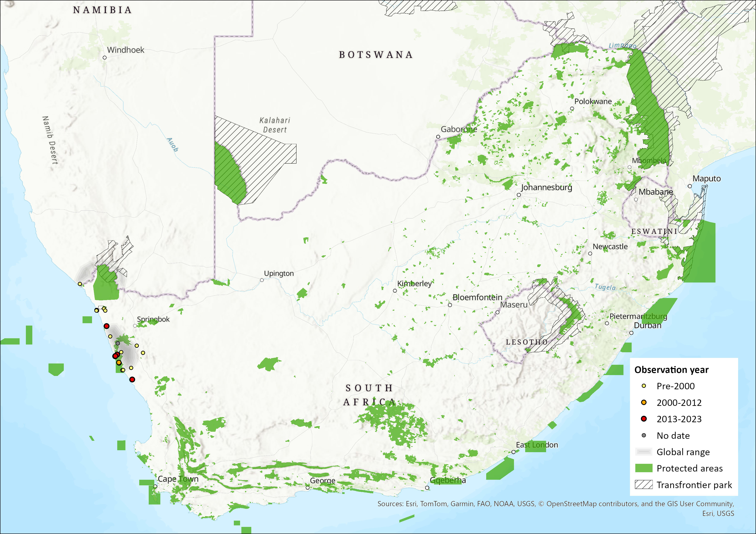Click the 2000-2012 orange legend marker
The height and width of the screenshot is (534, 756).
644,402
